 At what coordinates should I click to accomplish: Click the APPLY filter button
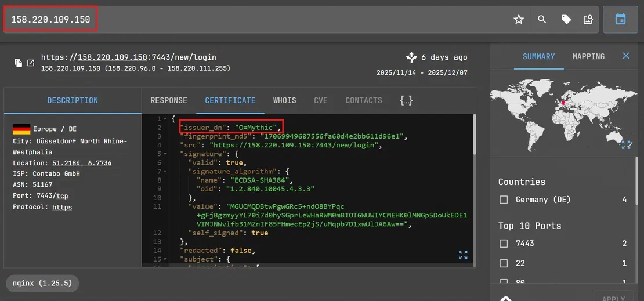pos(613,298)
